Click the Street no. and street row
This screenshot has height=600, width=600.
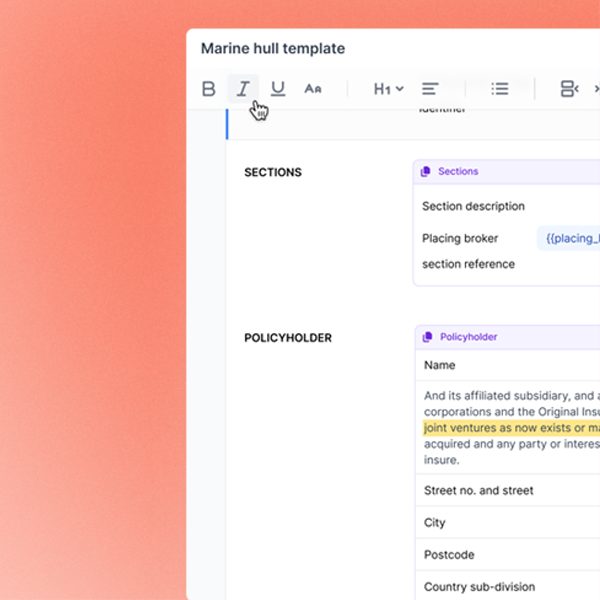click(507, 490)
